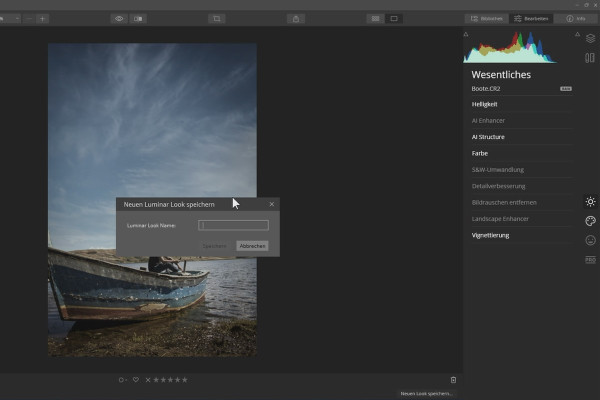The height and width of the screenshot is (400, 600).
Task: Switch to single image view
Action: coord(394,19)
